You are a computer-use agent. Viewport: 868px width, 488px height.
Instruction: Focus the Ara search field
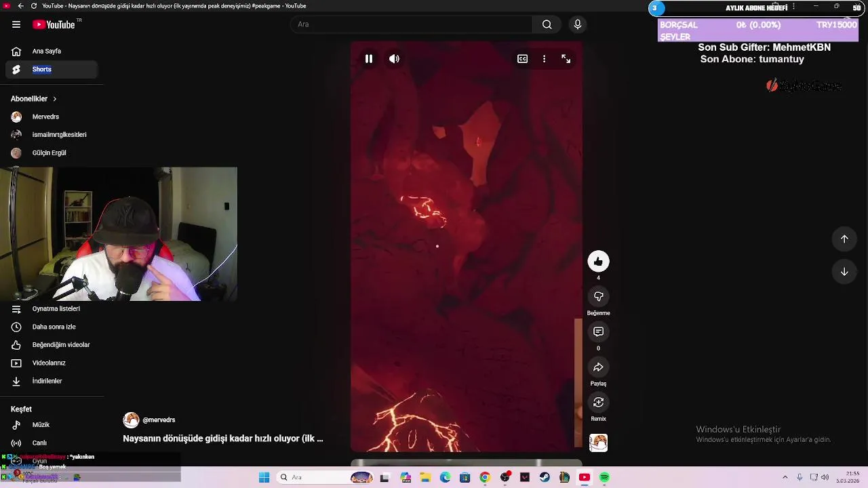pos(412,24)
